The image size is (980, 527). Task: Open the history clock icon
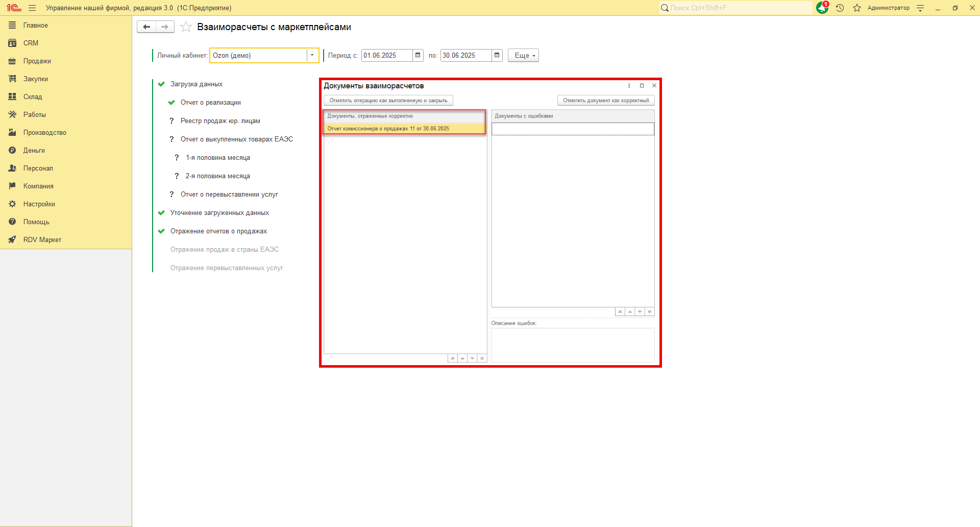[x=840, y=8]
